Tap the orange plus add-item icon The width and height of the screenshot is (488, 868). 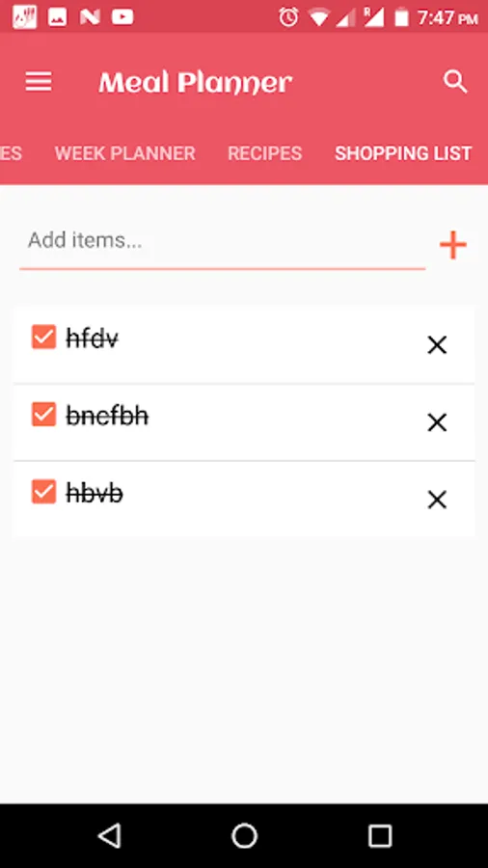point(453,245)
